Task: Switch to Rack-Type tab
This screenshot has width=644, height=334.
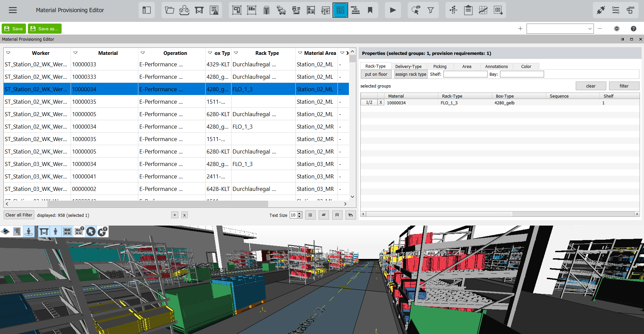Action: coord(375,66)
